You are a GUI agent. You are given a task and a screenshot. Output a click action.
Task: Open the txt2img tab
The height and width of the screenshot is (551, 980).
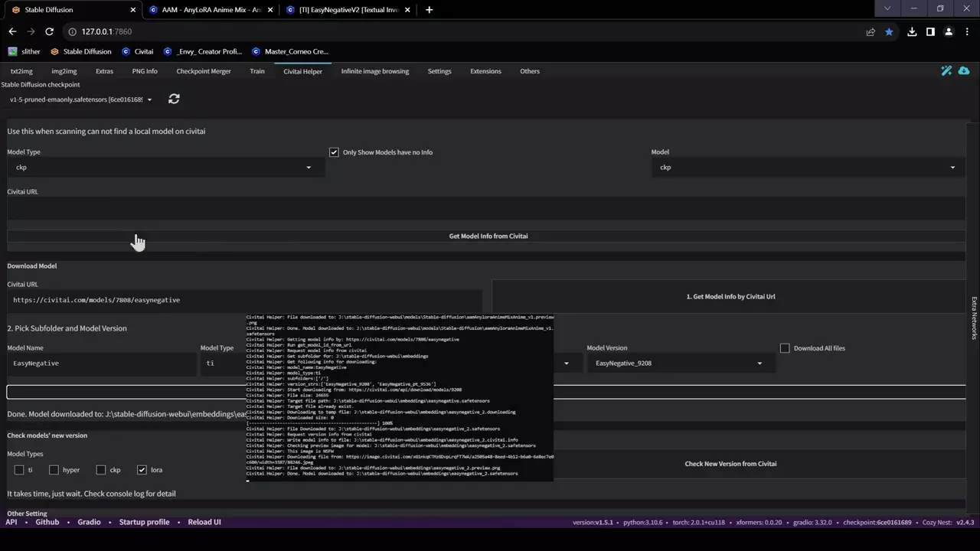click(21, 71)
